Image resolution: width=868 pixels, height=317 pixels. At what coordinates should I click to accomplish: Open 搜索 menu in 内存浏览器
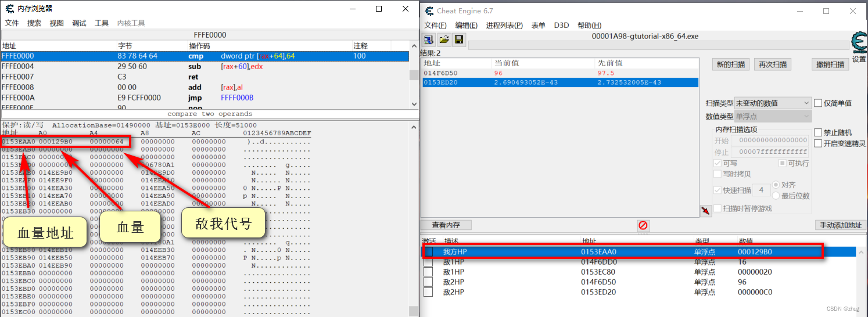34,23
